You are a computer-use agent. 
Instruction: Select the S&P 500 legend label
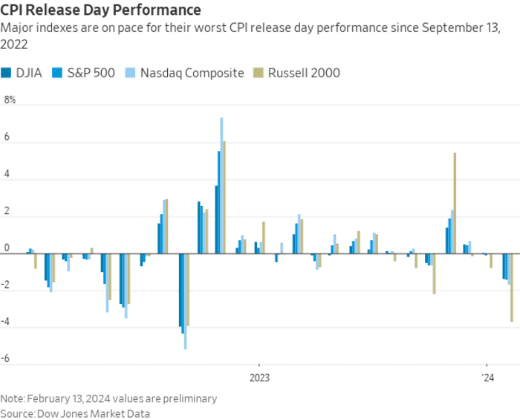click(91, 73)
